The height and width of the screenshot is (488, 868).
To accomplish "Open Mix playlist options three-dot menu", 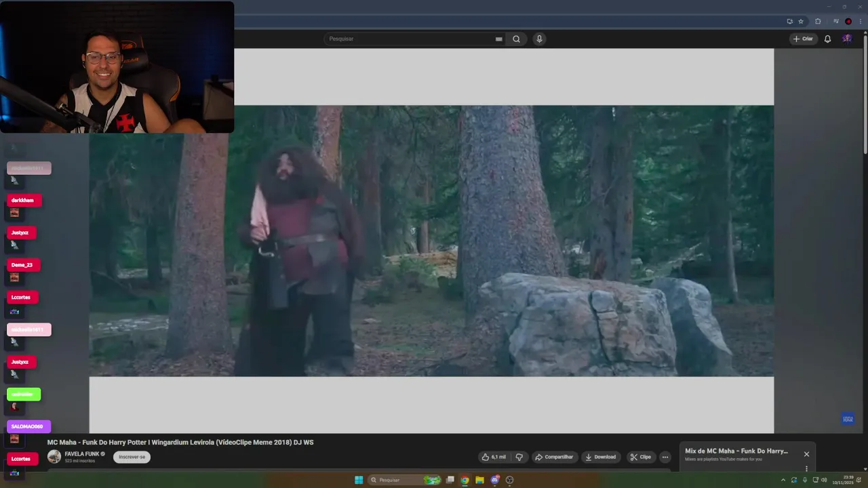I will coord(806,468).
